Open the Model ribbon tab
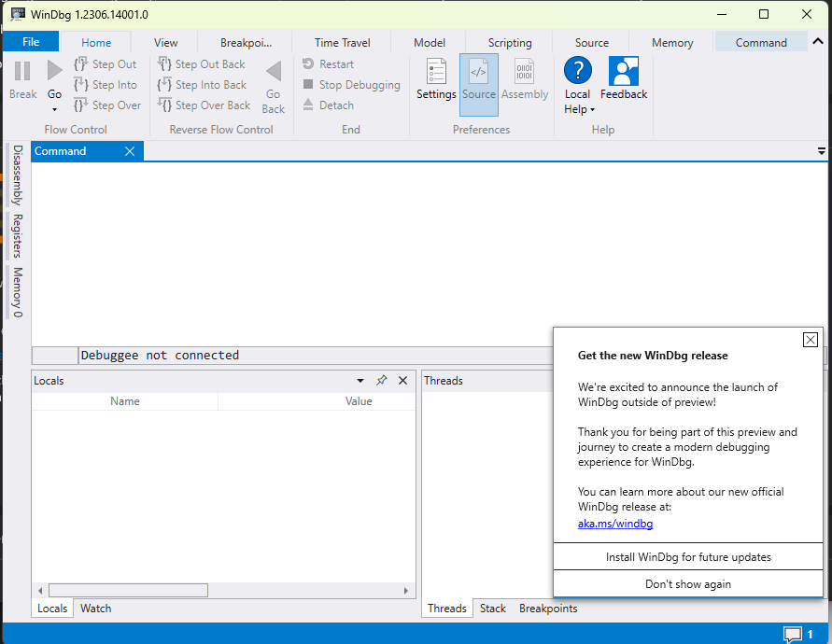The image size is (832, 644). tap(430, 42)
